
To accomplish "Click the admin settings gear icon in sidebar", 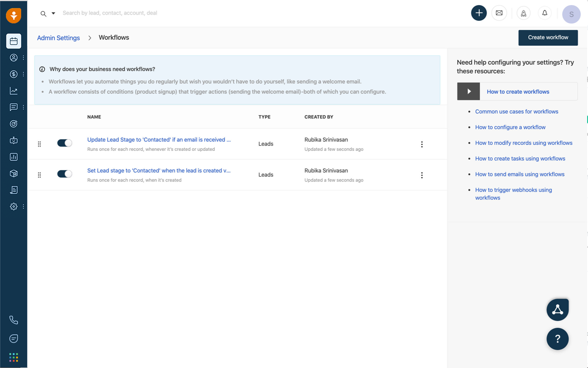I will click(13, 207).
